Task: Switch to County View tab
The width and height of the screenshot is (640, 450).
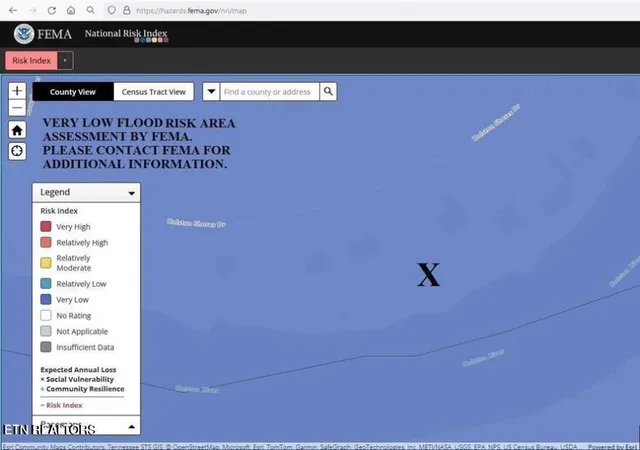Action: (73, 92)
